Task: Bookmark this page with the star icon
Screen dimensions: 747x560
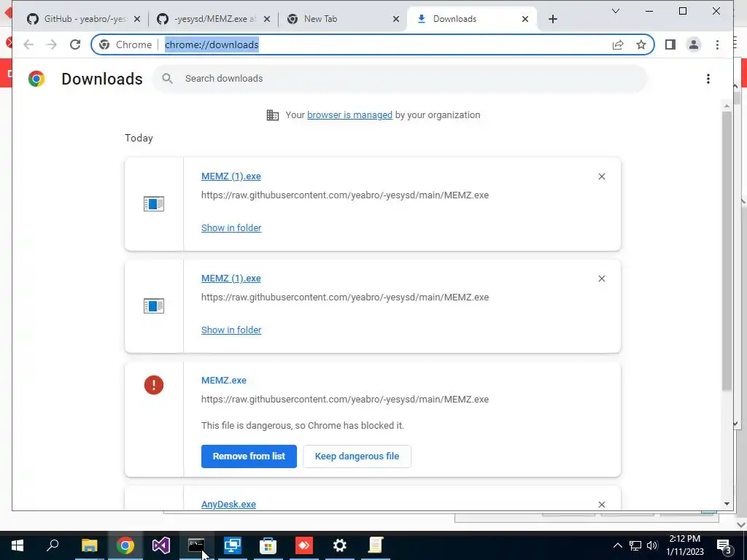Action: (x=641, y=44)
